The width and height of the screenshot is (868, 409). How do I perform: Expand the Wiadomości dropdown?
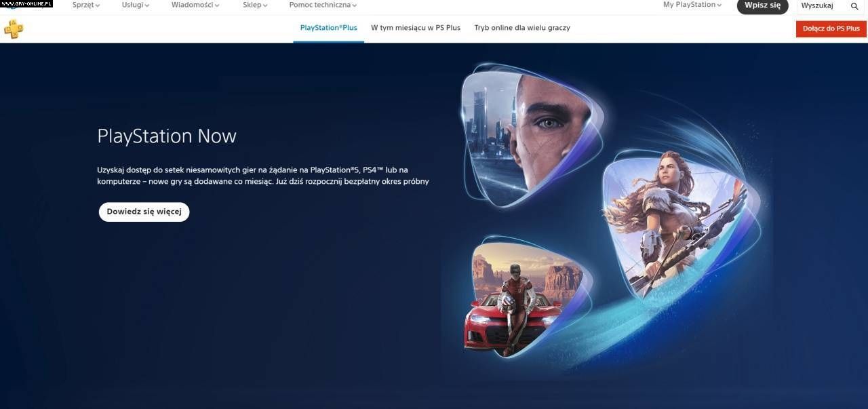195,5
